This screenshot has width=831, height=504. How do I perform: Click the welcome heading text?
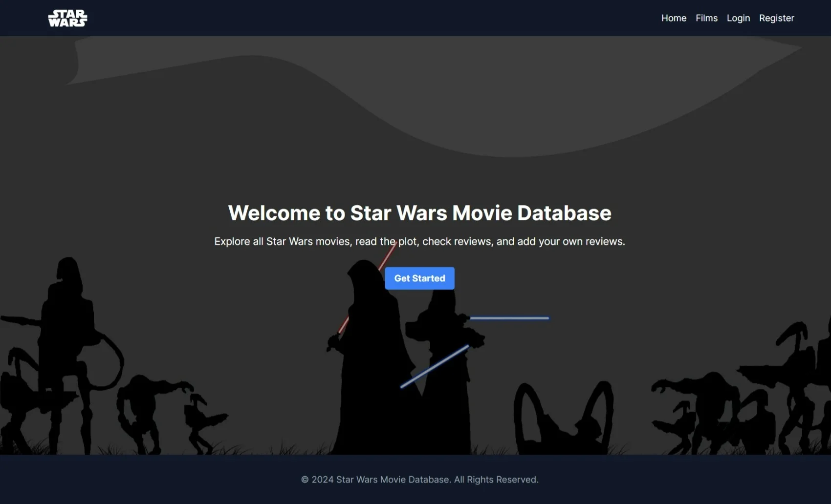pos(419,213)
